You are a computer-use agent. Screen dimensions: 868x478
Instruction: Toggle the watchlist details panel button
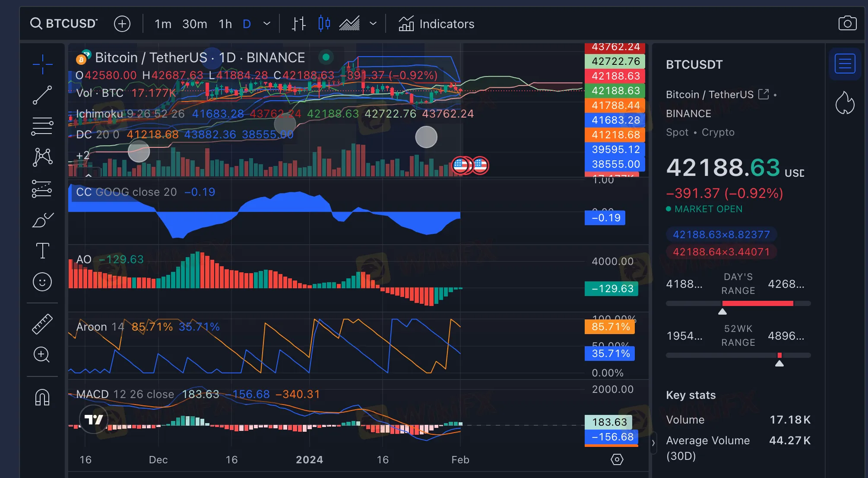point(845,64)
